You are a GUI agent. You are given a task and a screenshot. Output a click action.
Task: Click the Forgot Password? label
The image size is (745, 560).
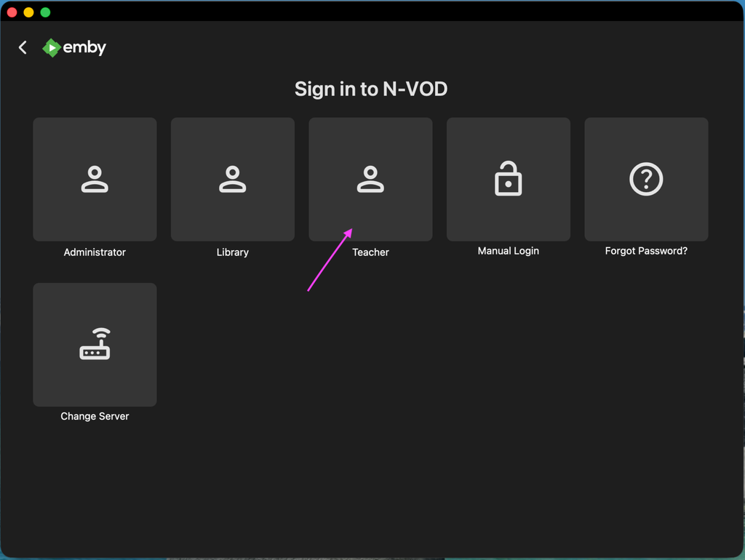pos(646,251)
